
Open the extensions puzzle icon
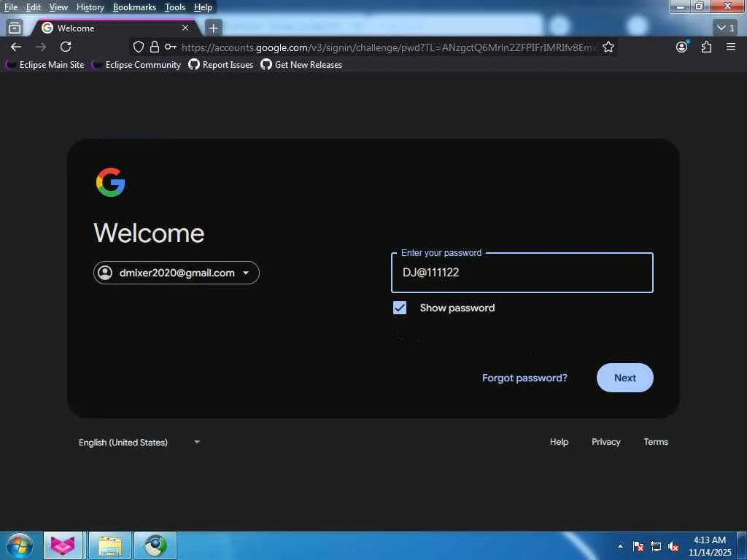pyautogui.click(x=706, y=47)
